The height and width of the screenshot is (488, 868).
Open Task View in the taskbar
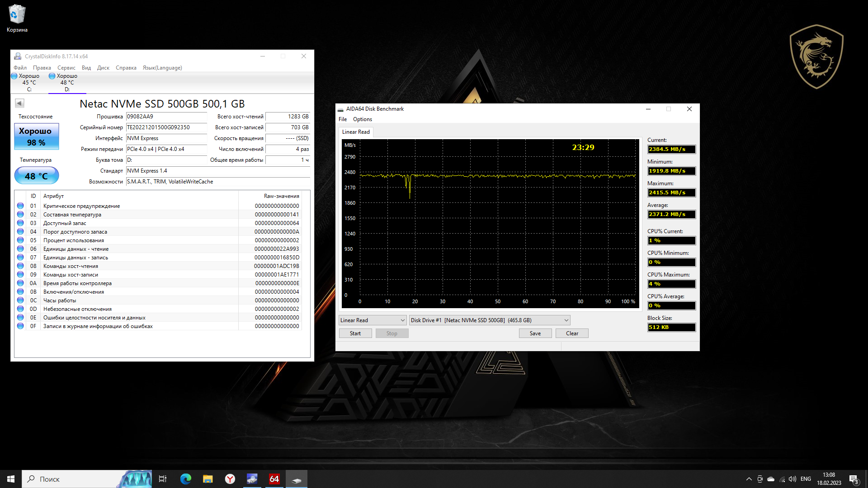pos(163,479)
